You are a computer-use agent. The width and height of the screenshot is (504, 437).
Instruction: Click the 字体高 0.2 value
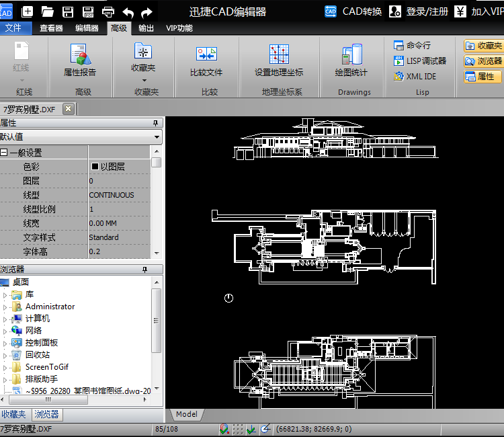pos(119,251)
